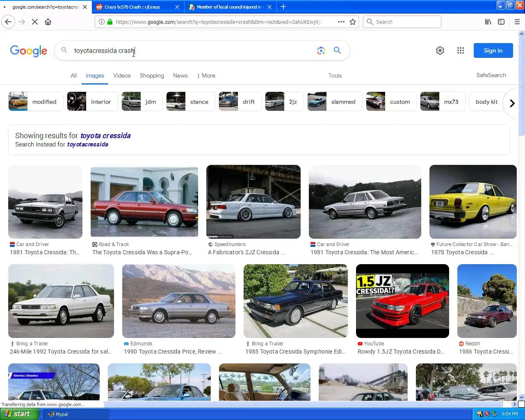525x420 pixels.
Task: Open red Cressida Road & Track image
Action: point(144,202)
